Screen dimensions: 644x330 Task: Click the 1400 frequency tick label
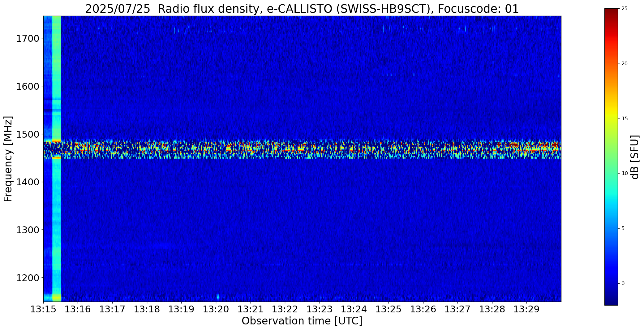28,182
